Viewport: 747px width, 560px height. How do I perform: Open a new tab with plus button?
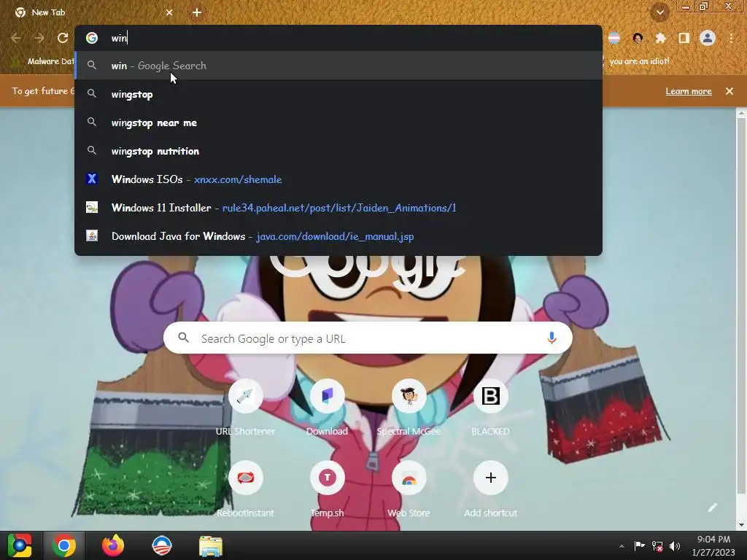click(x=197, y=12)
